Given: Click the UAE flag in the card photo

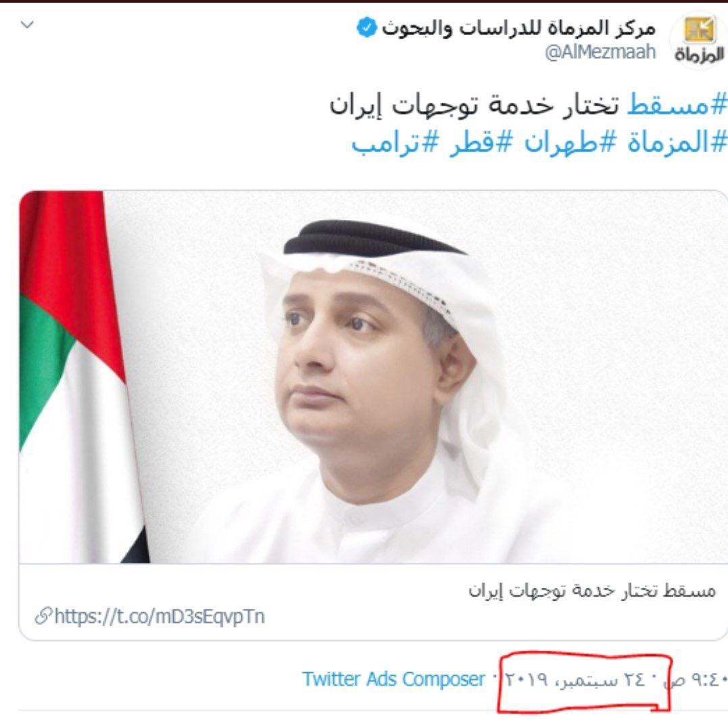Looking at the screenshot, I should [79, 377].
